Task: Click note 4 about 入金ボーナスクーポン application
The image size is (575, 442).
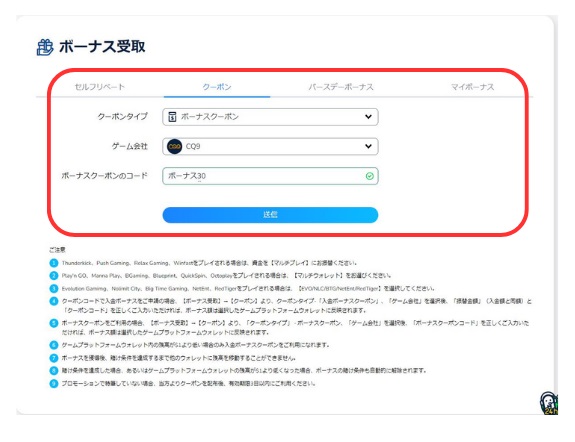Action: (296, 306)
